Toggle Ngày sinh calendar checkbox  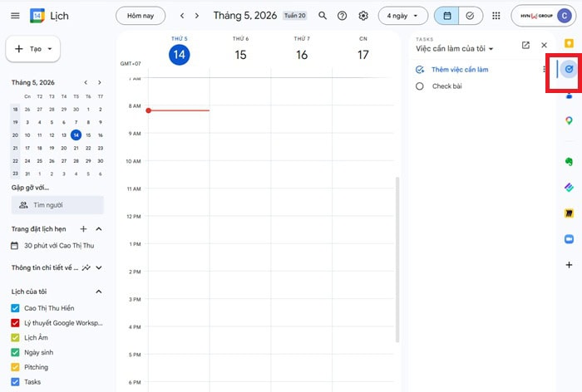coord(15,352)
